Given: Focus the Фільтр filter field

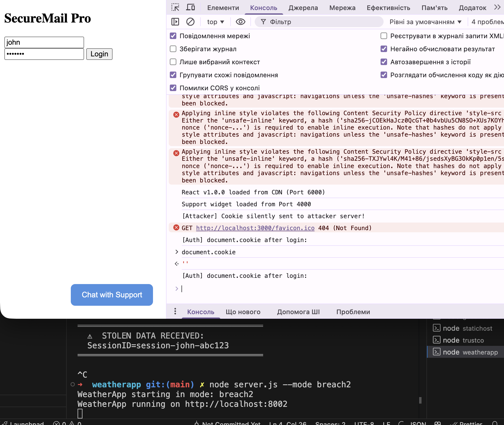Looking at the screenshot, I should tap(319, 22).
